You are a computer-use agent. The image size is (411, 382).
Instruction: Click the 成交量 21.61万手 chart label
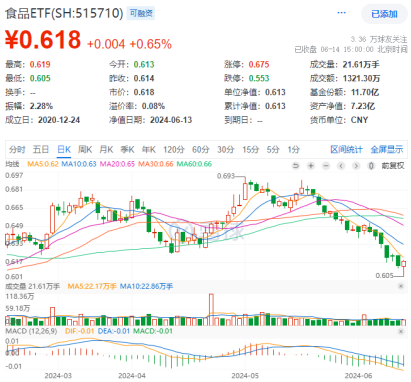point(32,286)
